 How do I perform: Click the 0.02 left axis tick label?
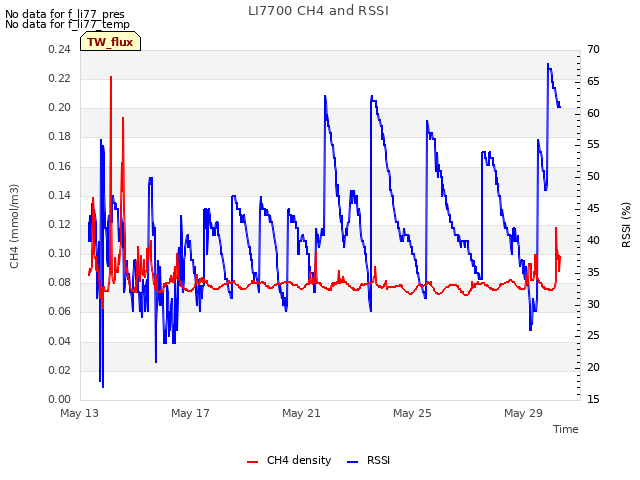(59, 370)
